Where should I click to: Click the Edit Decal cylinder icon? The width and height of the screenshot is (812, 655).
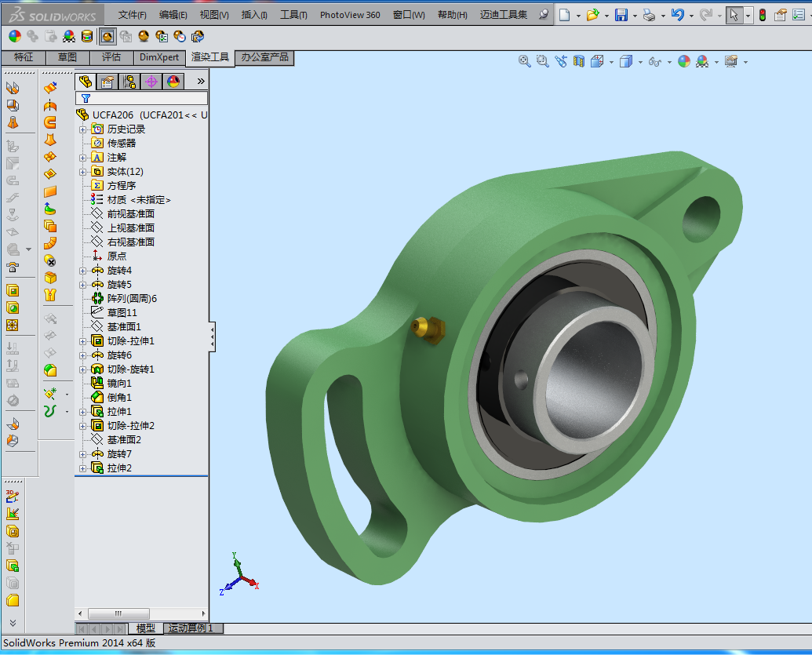tap(87, 36)
